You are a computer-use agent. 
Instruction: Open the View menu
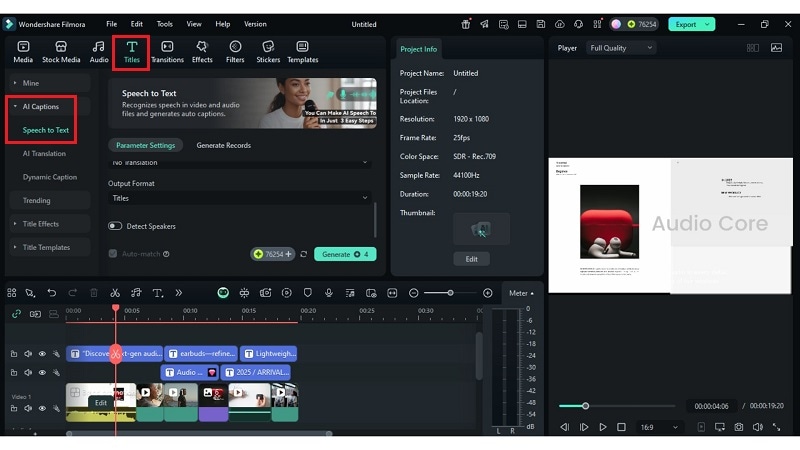pyautogui.click(x=194, y=24)
